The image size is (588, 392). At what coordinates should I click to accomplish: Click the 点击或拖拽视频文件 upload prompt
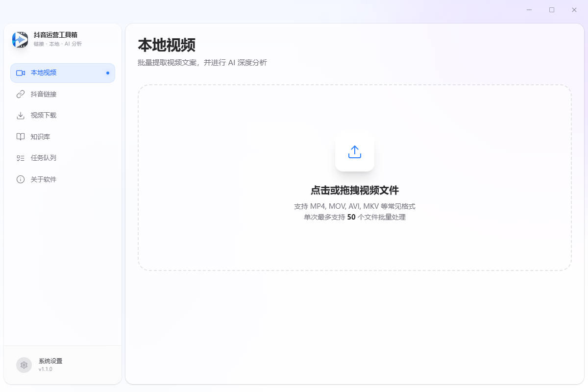[x=355, y=191]
